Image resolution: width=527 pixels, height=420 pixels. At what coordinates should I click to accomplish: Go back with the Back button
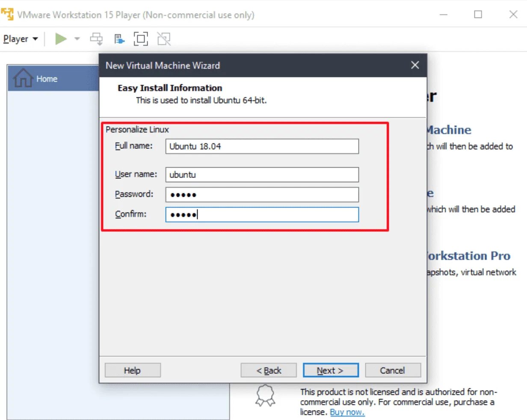269,370
